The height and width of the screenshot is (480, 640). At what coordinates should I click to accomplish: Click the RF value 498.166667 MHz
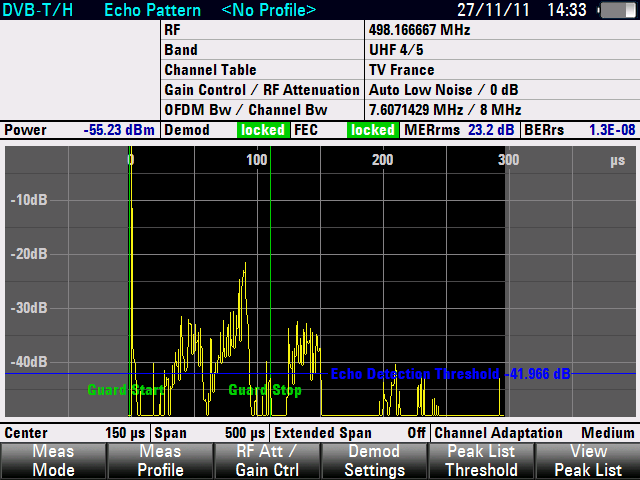420,30
